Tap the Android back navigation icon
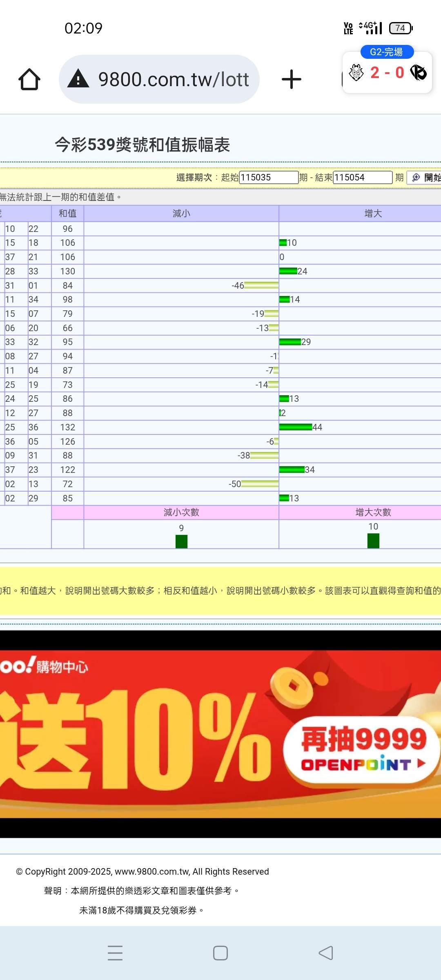The width and height of the screenshot is (441, 980). [x=325, y=953]
